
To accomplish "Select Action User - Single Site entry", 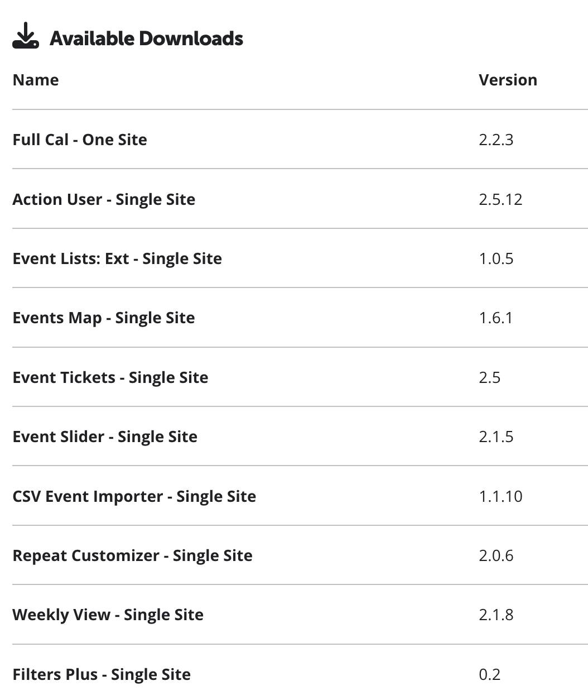I will point(104,199).
